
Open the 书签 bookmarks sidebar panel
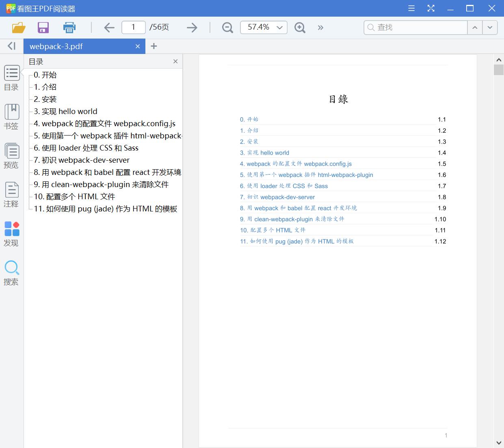point(11,117)
